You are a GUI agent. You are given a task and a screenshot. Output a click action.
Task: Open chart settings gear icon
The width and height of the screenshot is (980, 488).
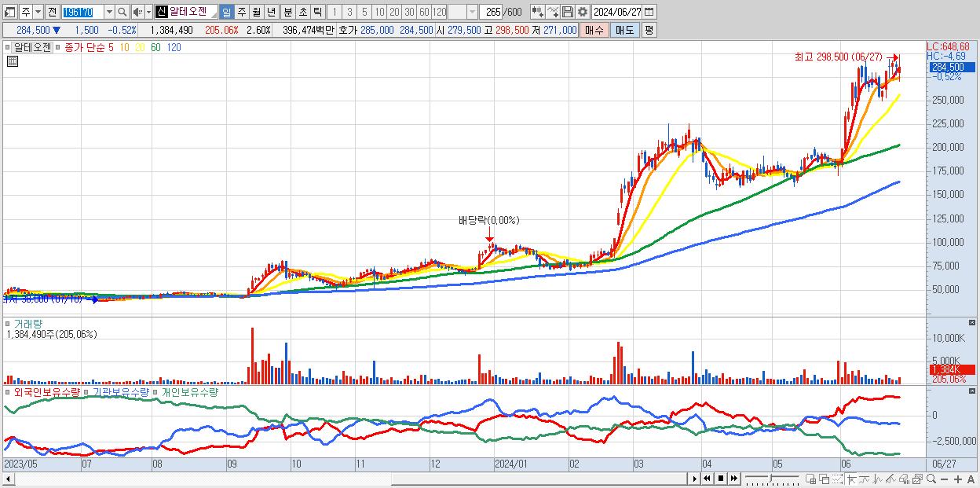pos(583,12)
